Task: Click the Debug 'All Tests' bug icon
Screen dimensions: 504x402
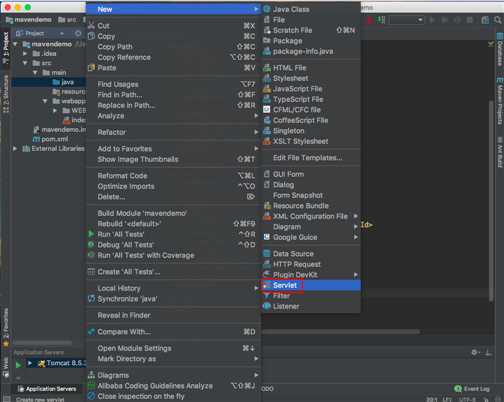Action: click(91, 245)
